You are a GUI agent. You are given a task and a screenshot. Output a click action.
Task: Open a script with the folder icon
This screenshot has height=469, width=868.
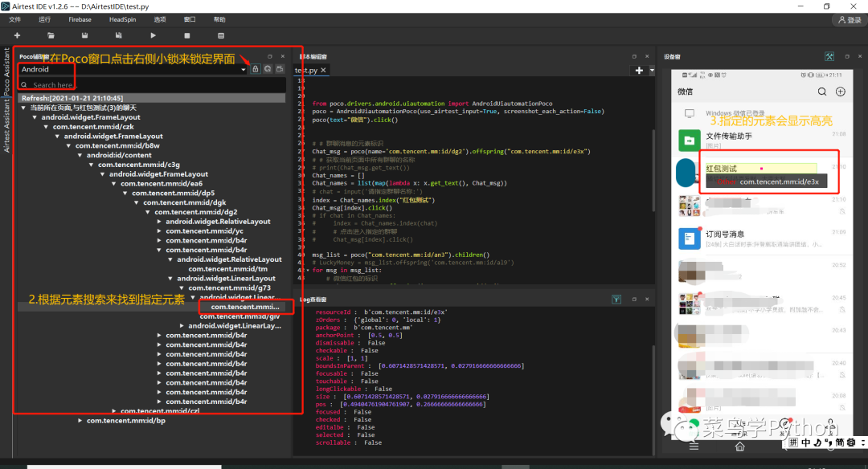click(51, 35)
